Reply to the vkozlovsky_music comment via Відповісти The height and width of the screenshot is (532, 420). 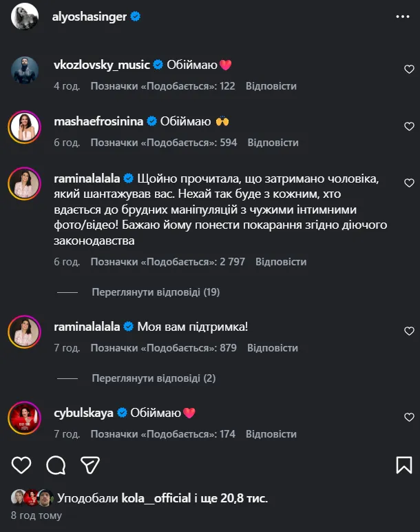[271, 86]
